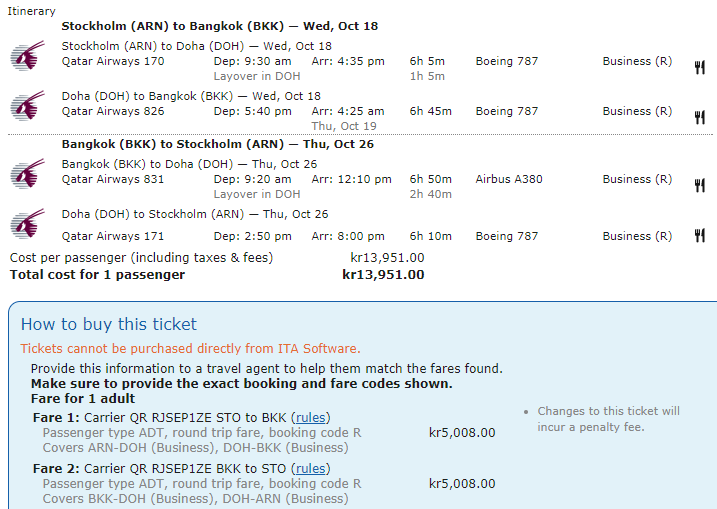
Task: Click Airbus A380 aircraft text
Action: pos(509,180)
